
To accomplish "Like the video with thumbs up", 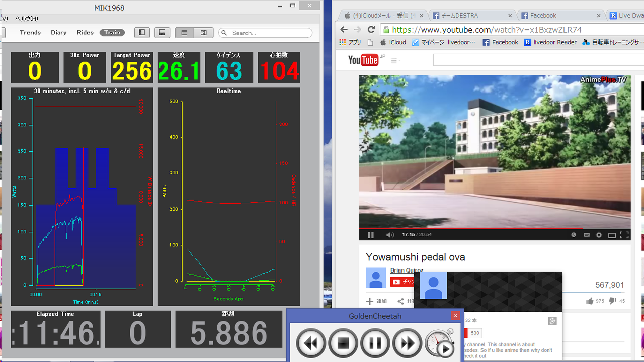I will click(590, 301).
